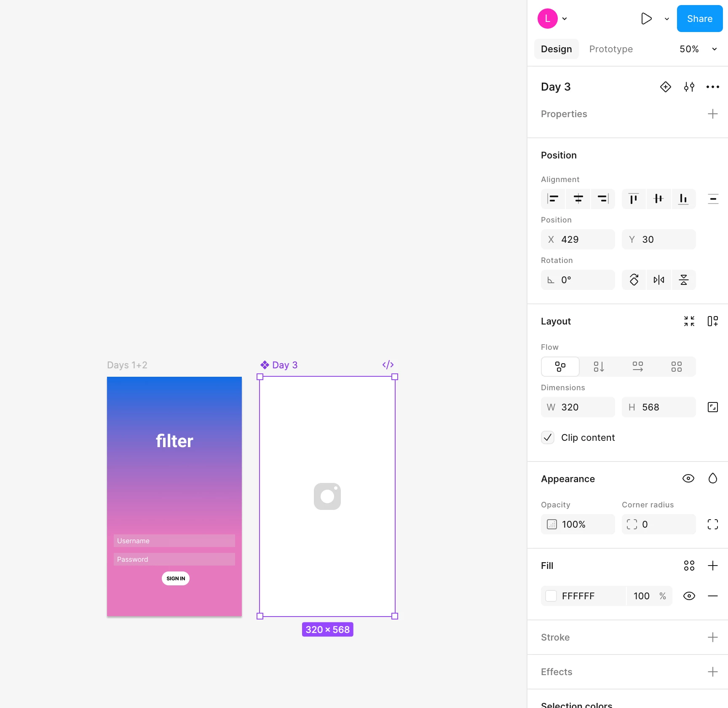Open fill styles library icon
The width and height of the screenshot is (728, 708).
[689, 566]
